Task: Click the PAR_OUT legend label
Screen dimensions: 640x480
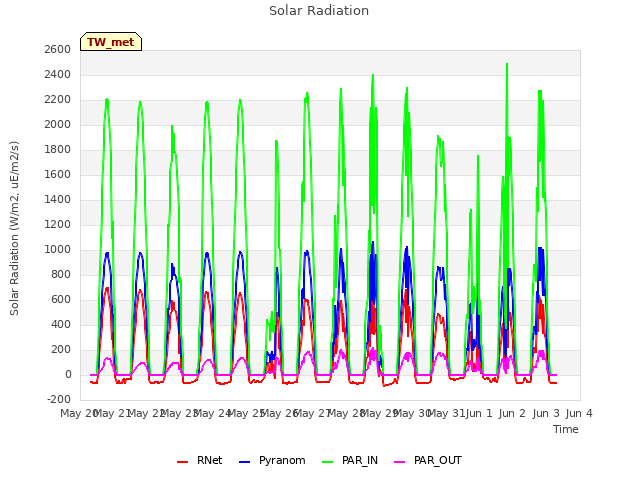Action: [x=438, y=460]
